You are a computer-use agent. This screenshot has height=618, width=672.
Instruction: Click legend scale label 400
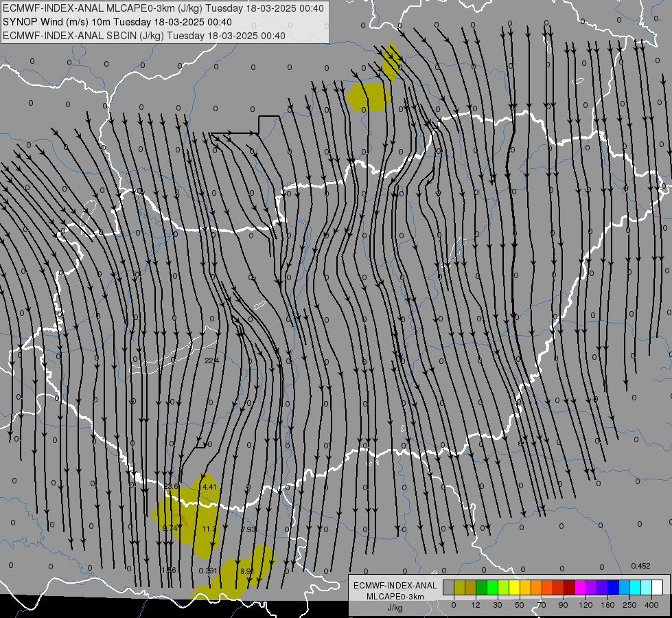651,605
